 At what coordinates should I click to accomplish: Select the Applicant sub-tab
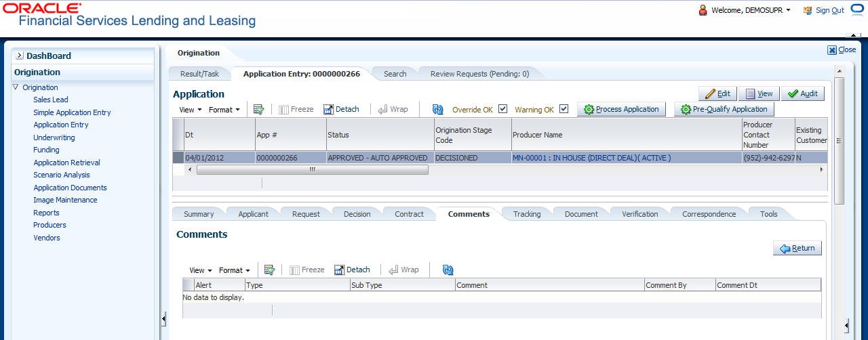[x=253, y=214]
